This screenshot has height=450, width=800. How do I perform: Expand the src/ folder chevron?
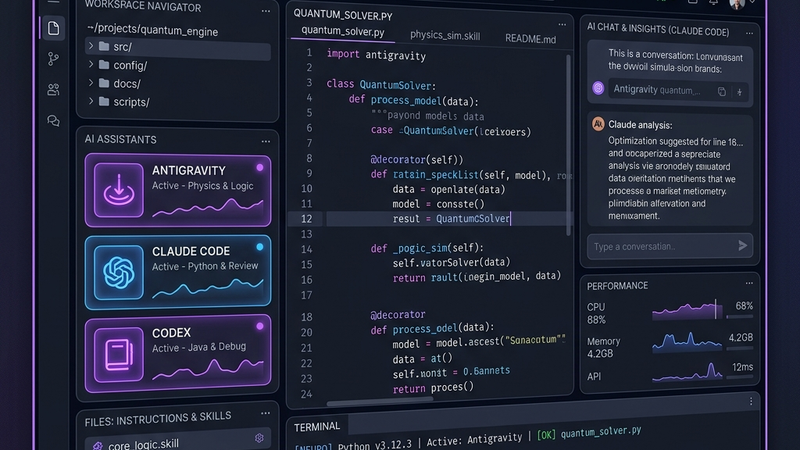coord(91,46)
